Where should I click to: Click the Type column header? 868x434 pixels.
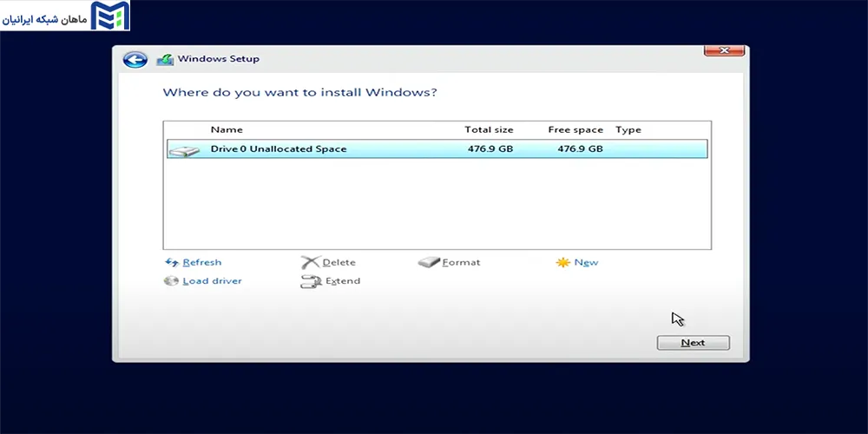click(628, 129)
